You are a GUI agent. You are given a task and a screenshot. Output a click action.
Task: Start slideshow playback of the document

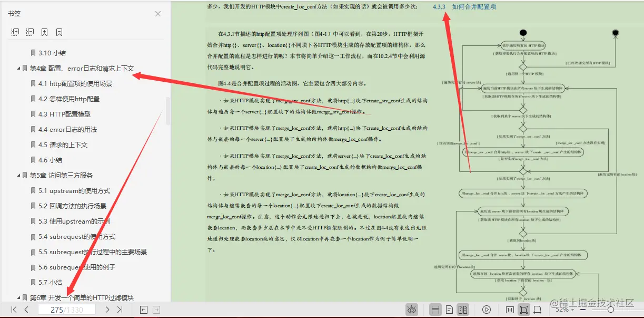(487, 309)
